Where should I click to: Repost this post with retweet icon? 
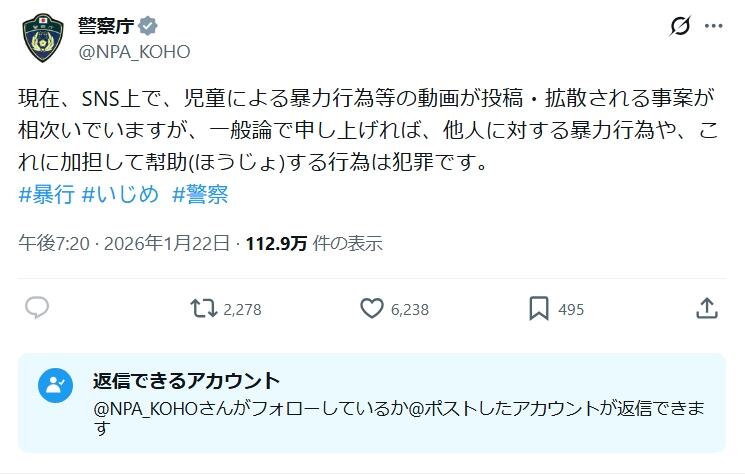pos(203,308)
